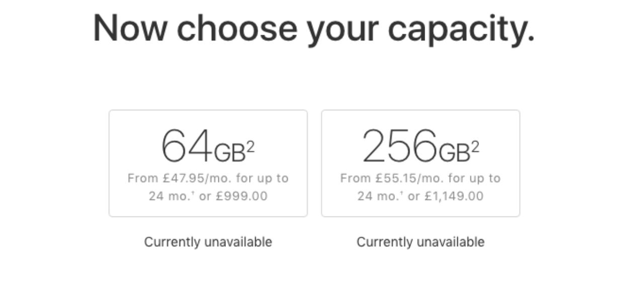Click the large "256" number
Screen dimensions: 644x289
coord(399,147)
